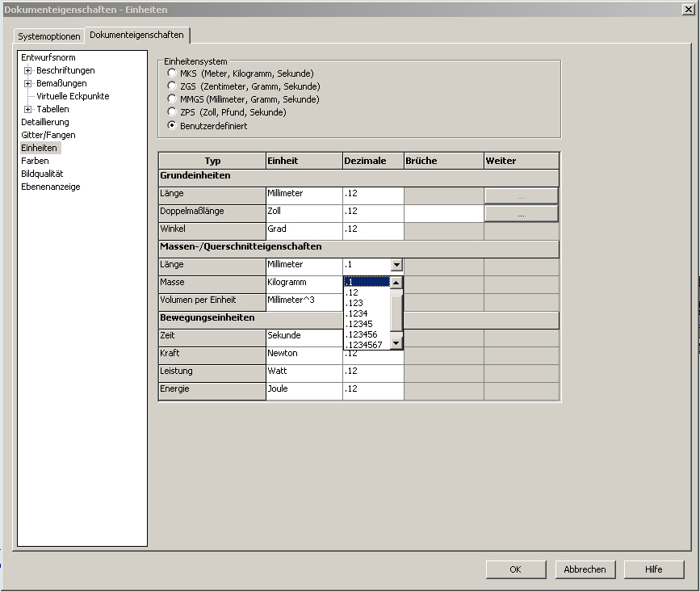Click Watt unit cell for Leistung
The height and width of the screenshot is (592, 700).
click(304, 374)
